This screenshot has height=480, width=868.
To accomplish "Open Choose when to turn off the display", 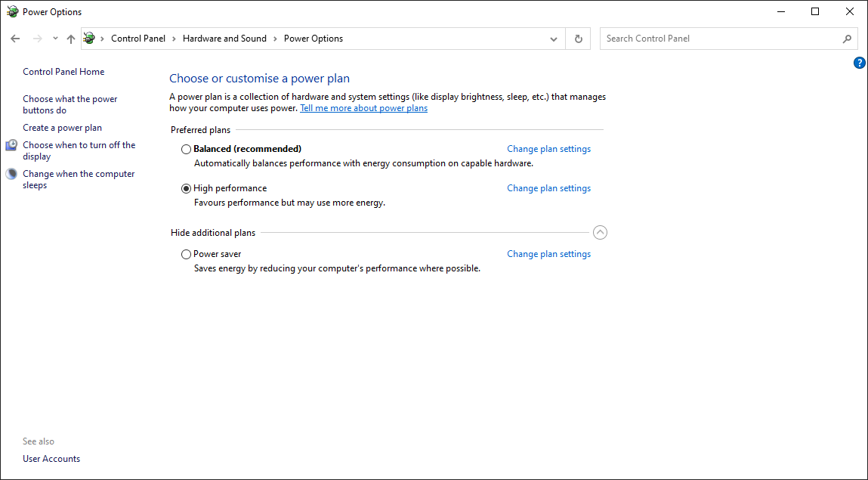I will coord(79,150).
